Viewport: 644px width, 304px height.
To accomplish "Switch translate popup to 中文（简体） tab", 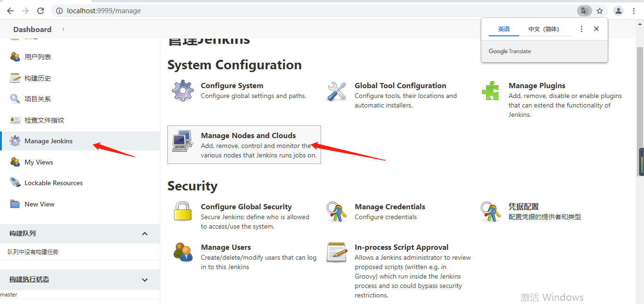I will click(544, 29).
